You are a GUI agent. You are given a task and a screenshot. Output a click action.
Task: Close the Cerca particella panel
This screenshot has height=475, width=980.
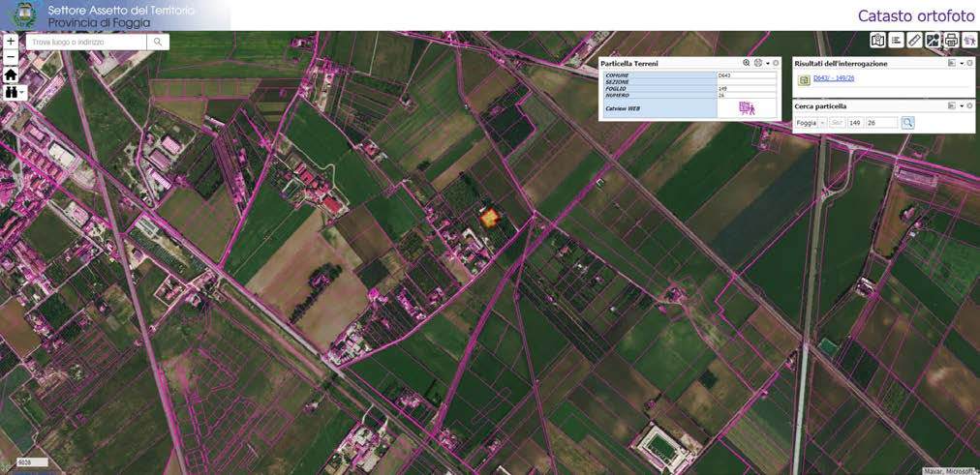970,105
